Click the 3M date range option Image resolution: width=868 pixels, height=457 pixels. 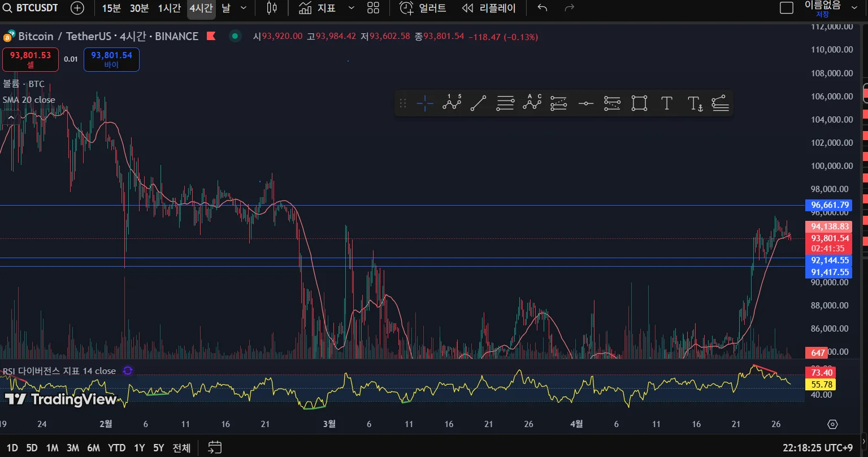point(72,448)
